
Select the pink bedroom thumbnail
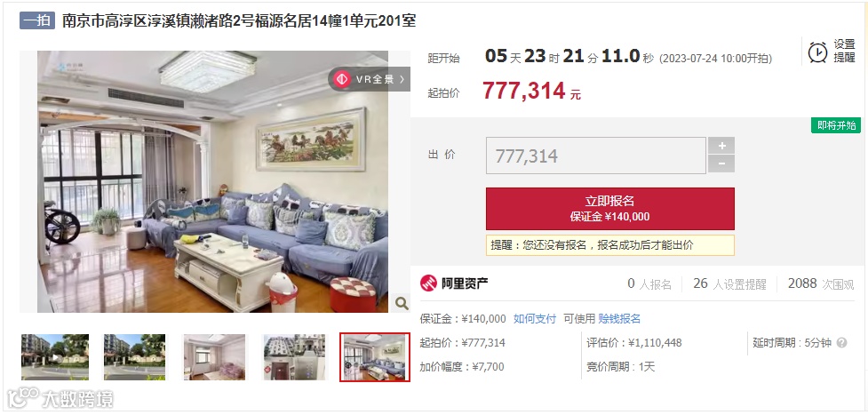pos(215,357)
